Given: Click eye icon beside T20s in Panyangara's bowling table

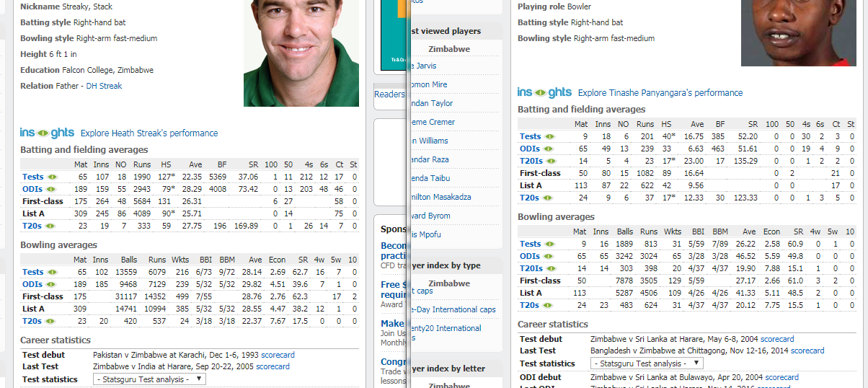Looking at the screenshot, I should click(549, 305).
